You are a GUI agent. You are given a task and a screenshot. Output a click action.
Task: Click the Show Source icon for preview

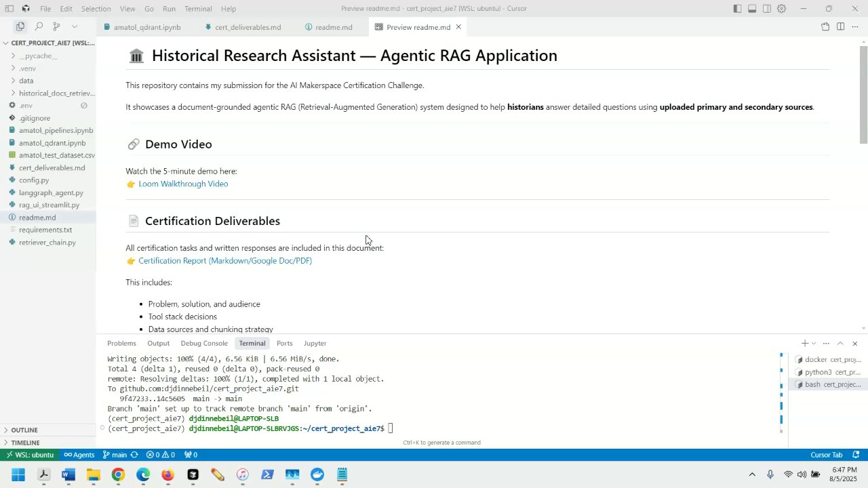point(825,27)
